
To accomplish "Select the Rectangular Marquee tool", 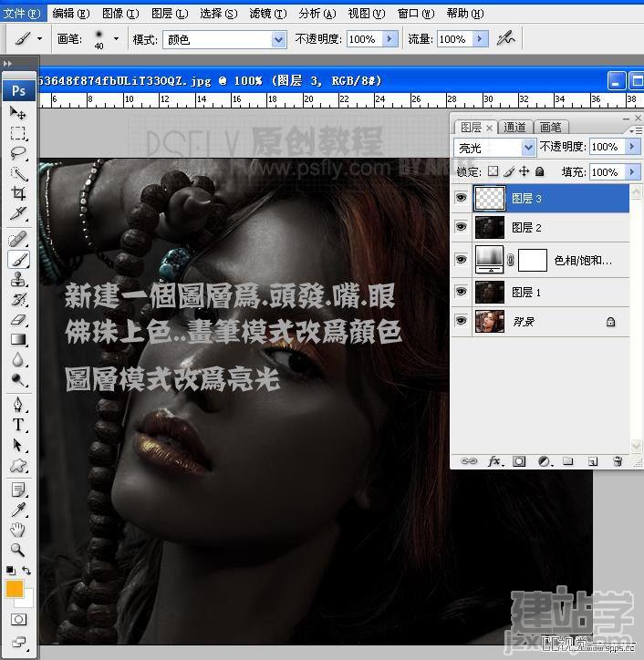I will (x=17, y=133).
